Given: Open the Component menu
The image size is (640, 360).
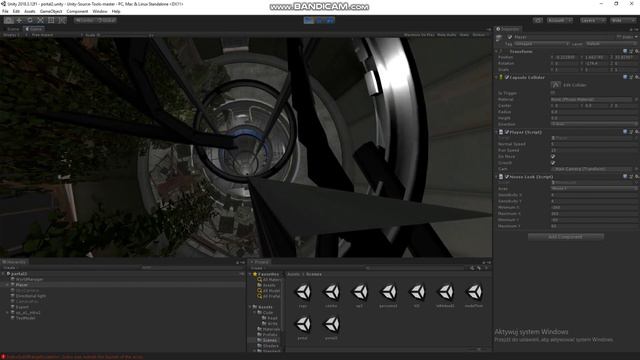Looking at the screenshot, I should click(x=77, y=11).
